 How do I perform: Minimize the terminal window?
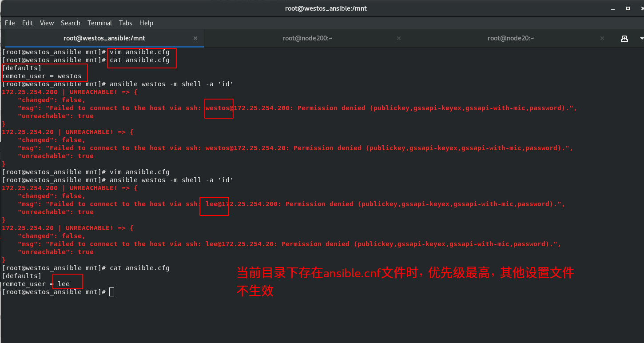[612, 8]
